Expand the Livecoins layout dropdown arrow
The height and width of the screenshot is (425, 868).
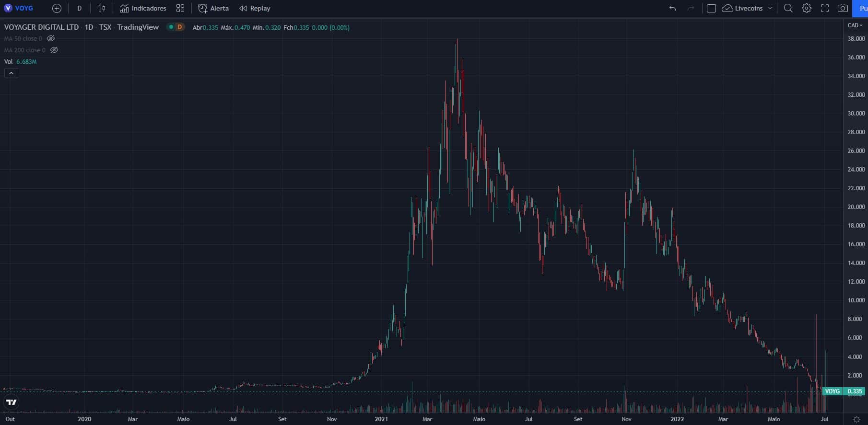[x=770, y=8]
